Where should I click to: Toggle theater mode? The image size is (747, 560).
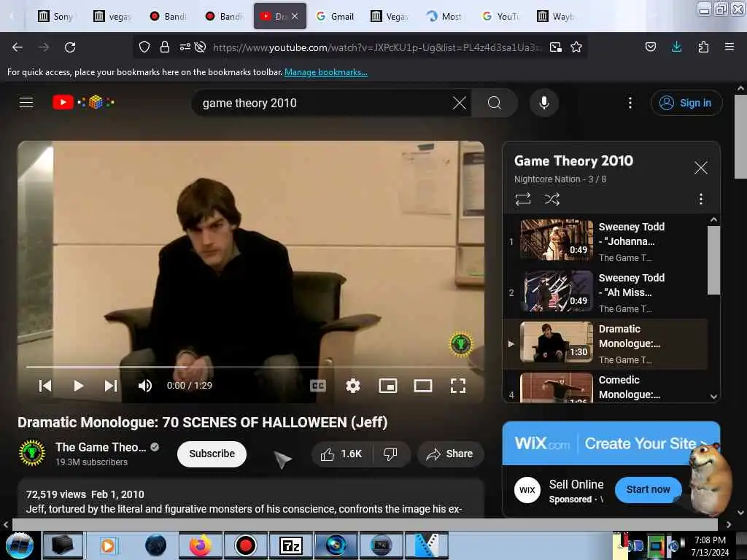click(x=422, y=386)
